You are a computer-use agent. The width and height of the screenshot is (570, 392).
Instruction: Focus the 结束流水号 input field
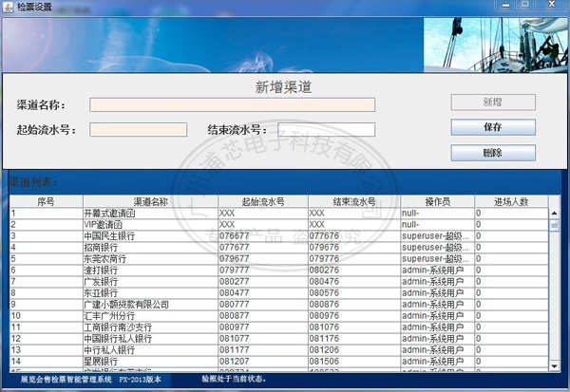tap(326, 130)
